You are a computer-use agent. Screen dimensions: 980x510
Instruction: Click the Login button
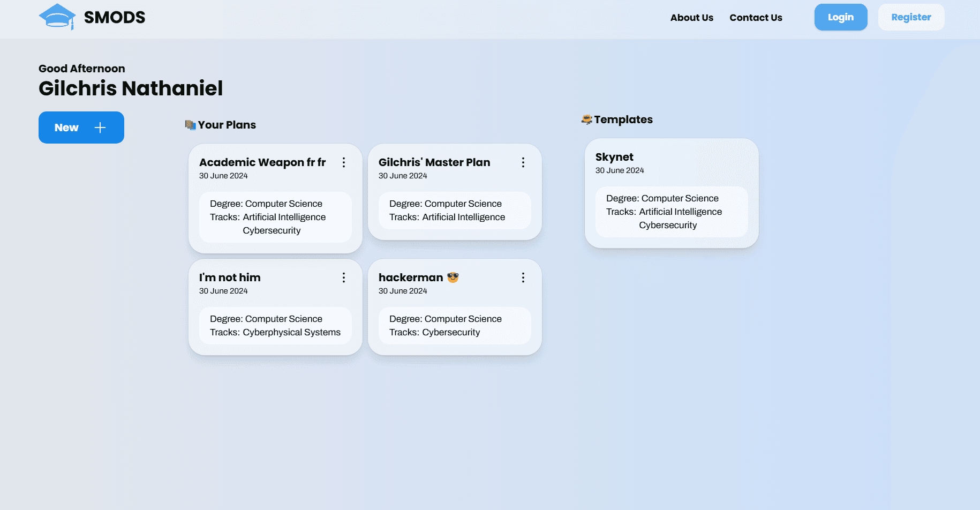coord(841,17)
